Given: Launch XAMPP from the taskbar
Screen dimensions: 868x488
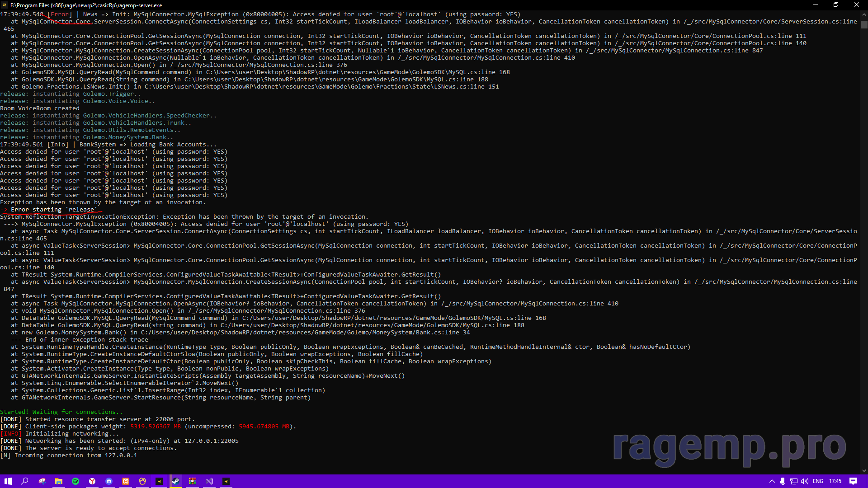Looking at the screenshot, I should 126,481.
